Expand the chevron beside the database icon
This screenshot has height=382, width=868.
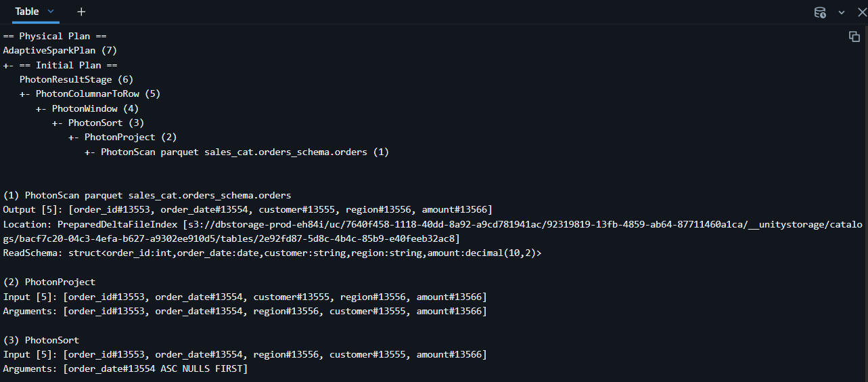tap(842, 12)
